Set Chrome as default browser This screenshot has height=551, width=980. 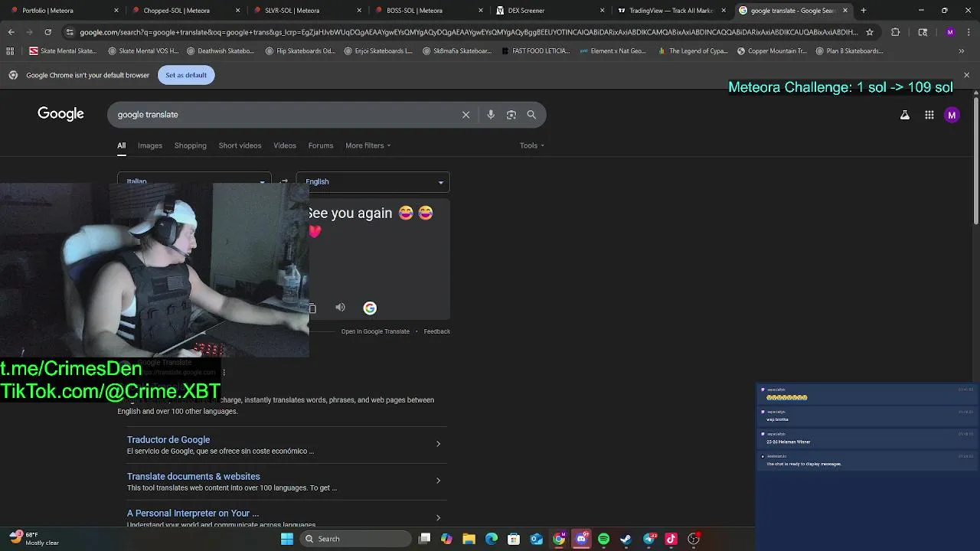186,75
